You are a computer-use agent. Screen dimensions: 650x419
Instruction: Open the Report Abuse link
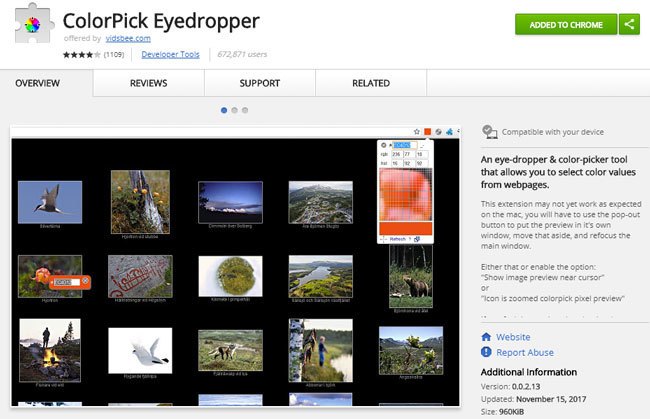(x=525, y=352)
